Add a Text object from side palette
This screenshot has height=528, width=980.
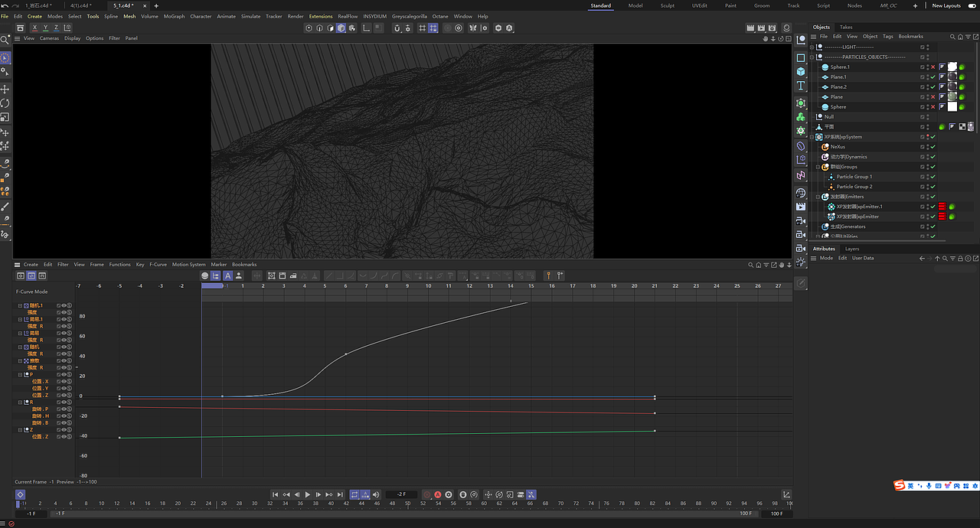click(801, 86)
